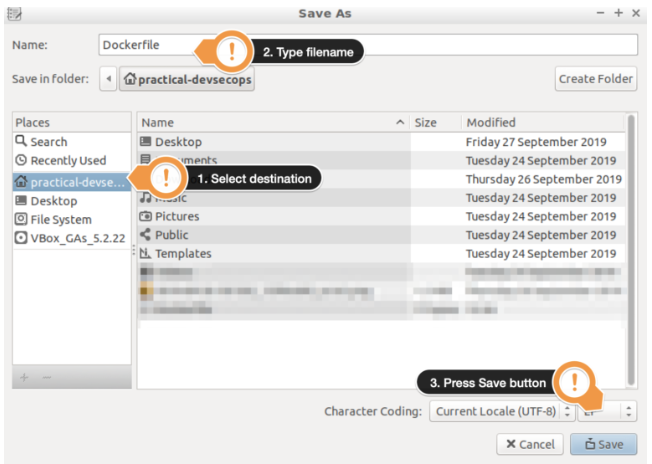The height and width of the screenshot is (464, 652).
Task: Select the practical-devsecops path button
Action: click(x=187, y=79)
